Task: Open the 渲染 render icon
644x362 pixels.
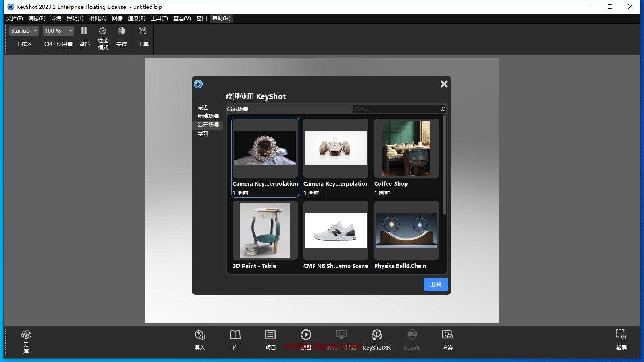Action: coord(448,335)
